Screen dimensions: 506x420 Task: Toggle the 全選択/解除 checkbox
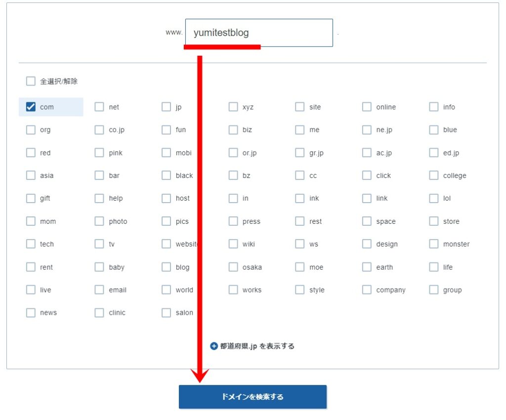coord(31,82)
